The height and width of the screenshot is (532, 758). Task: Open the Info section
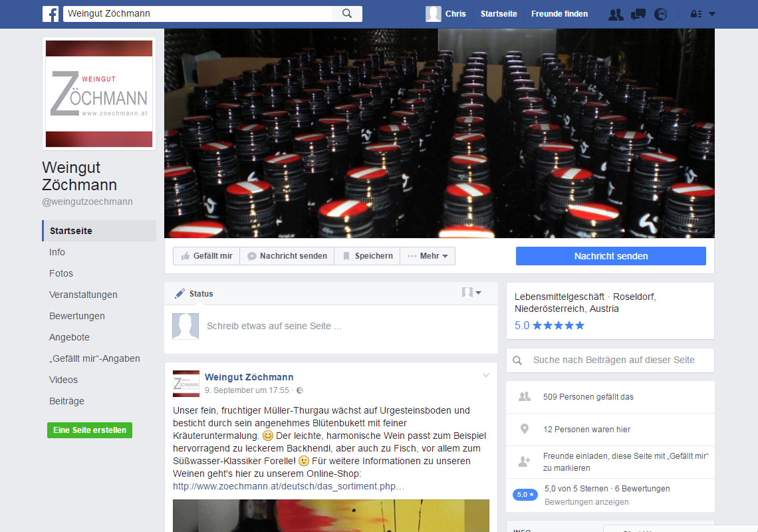click(57, 252)
